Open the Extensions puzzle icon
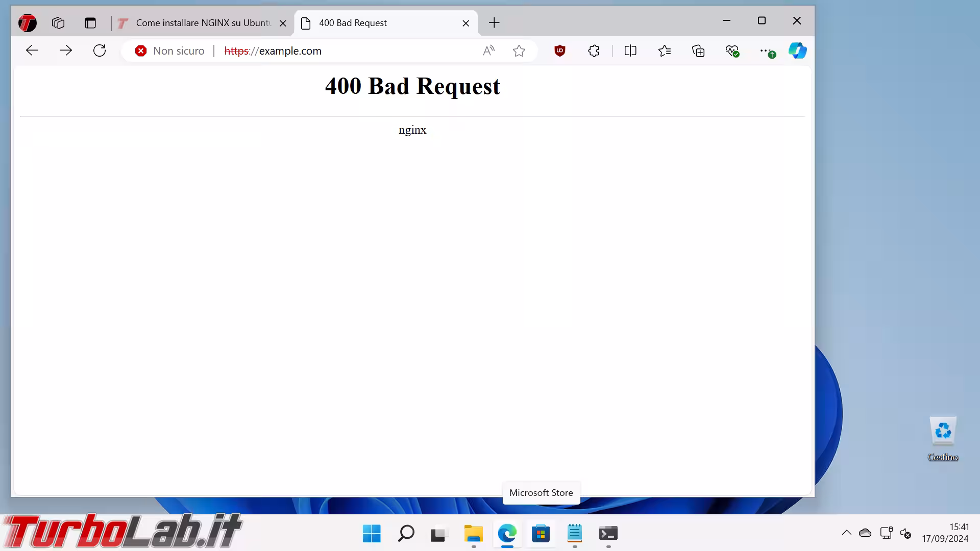 [594, 51]
